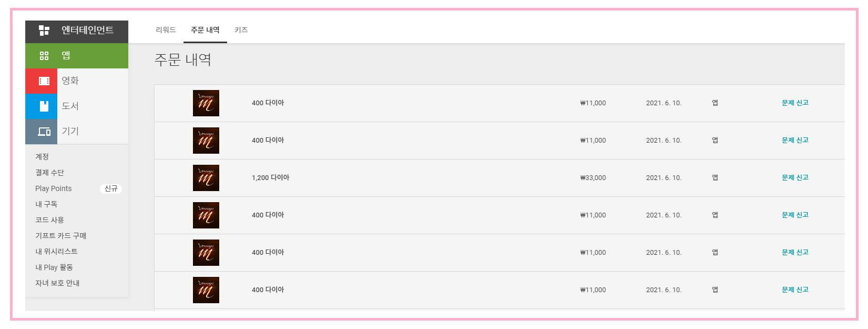
Task: Open Play Points in the sidebar
Action: coord(54,188)
